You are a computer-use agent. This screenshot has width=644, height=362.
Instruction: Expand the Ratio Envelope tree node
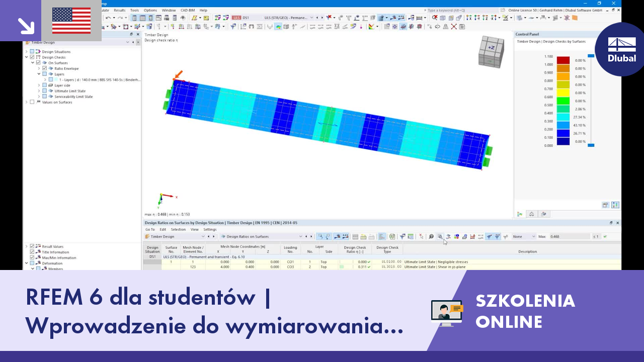click(39, 68)
